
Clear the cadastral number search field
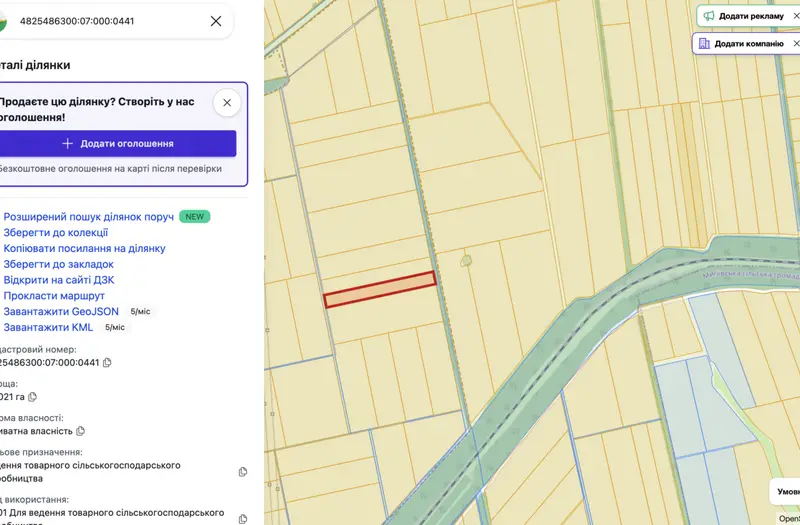point(216,21)
